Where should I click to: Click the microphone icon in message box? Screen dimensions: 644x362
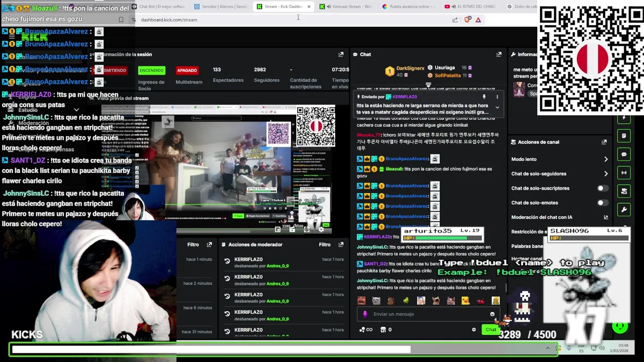[x=365, y=314]
